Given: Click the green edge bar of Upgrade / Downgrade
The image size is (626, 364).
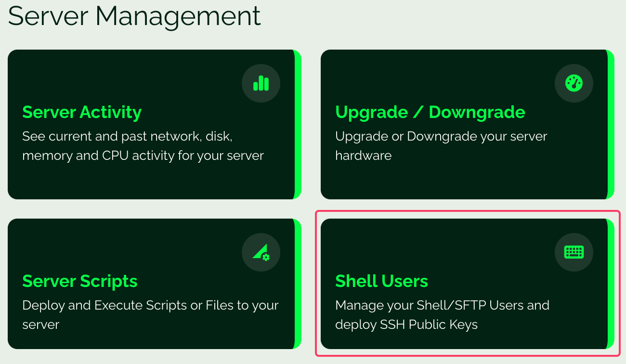Looking at the screenshot, I should (x=611, y=124).
